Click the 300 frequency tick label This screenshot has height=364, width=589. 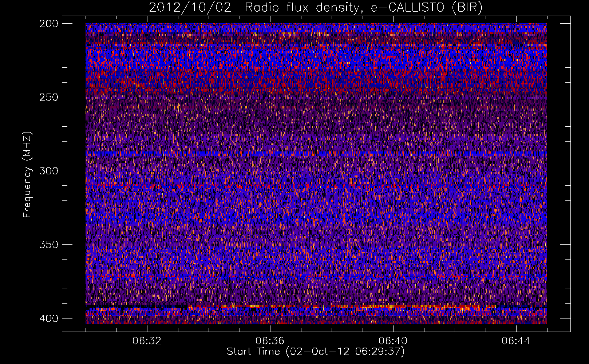(48, 171)
